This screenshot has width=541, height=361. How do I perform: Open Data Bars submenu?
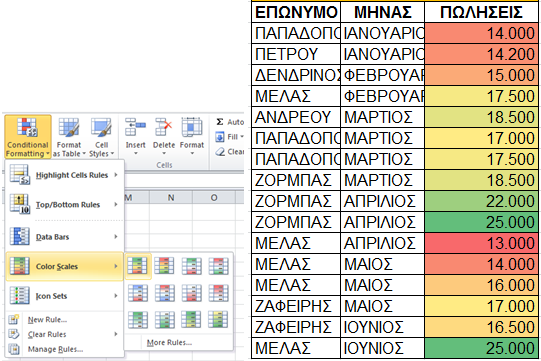tap(65, 237)
